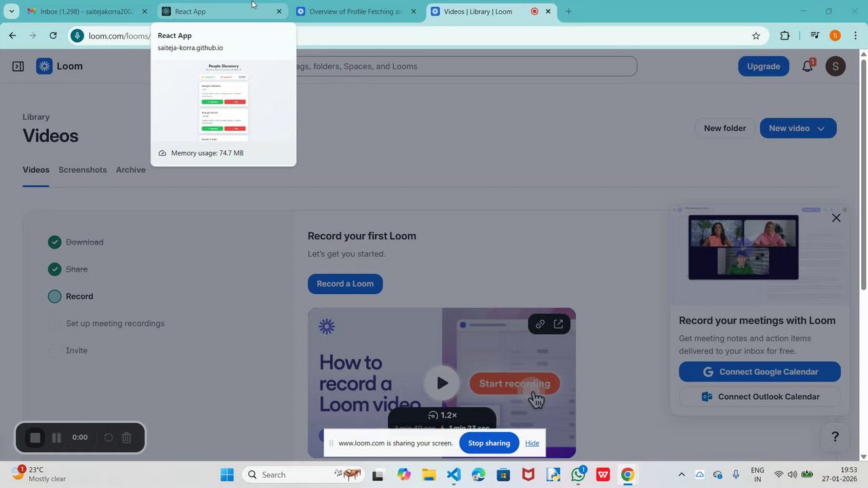Image resolution: width=868 pixels, height=488 pixels.
Task: Delete the recording with the trash icon
Action: tap(126, 438)
